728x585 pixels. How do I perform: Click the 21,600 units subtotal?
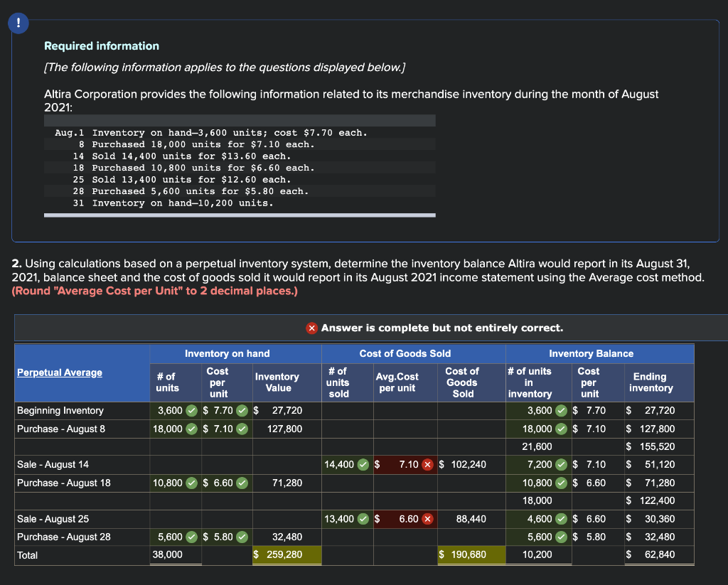click(x=537, y=446)
